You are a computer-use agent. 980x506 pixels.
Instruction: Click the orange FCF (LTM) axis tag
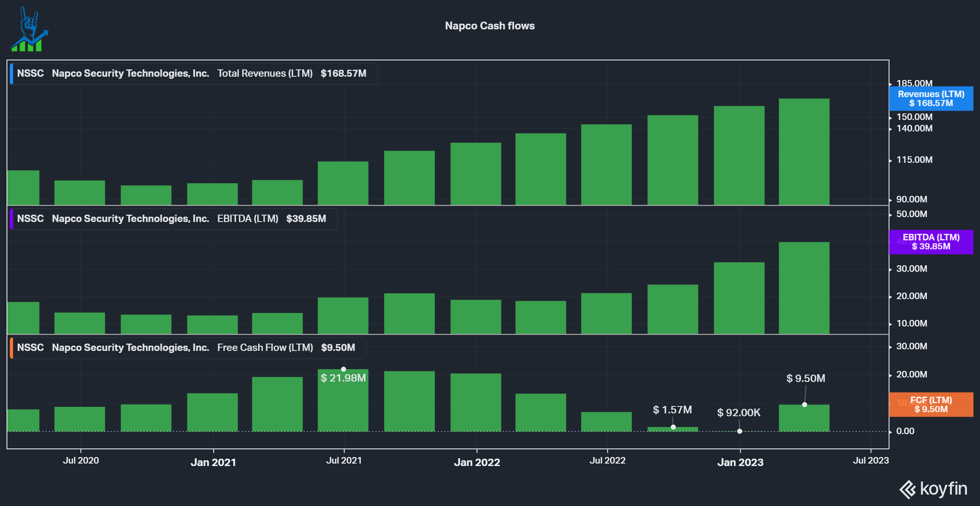pos(931,404)
